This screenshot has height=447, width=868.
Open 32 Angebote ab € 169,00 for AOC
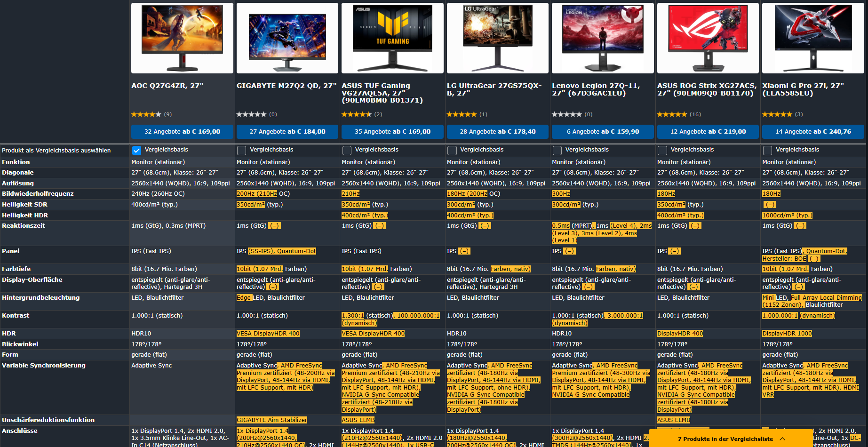(182, 132)
